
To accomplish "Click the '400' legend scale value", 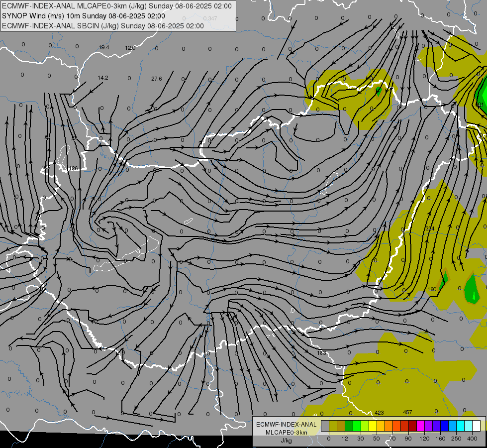I will pyautogui.click(x=472, y=439).
